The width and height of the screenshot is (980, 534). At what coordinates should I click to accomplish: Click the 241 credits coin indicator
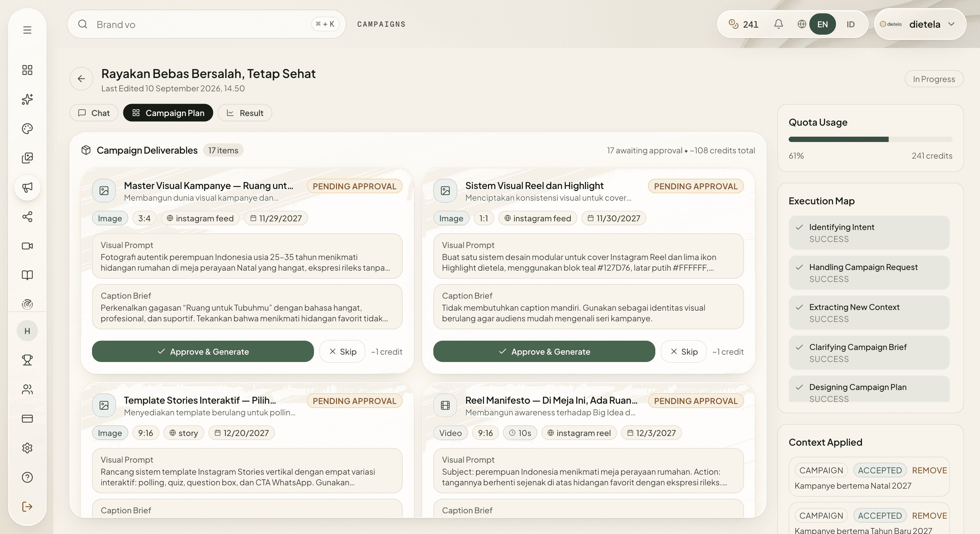743,24
